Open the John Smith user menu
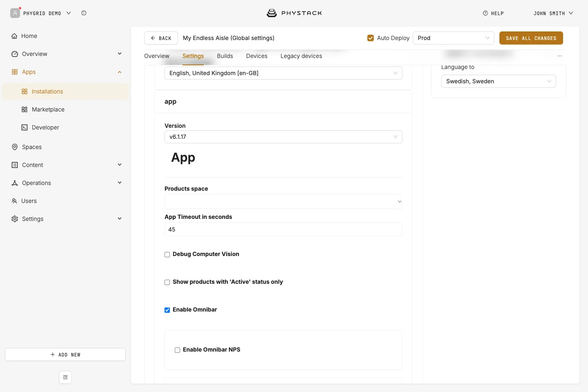This screenshot has height=392, width=588. click(553, 13)
